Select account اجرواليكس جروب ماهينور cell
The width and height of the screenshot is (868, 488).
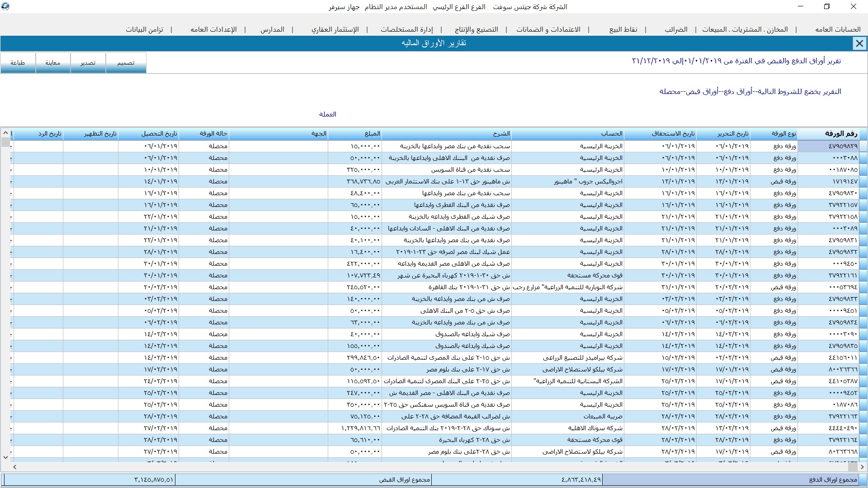[568, 181]
